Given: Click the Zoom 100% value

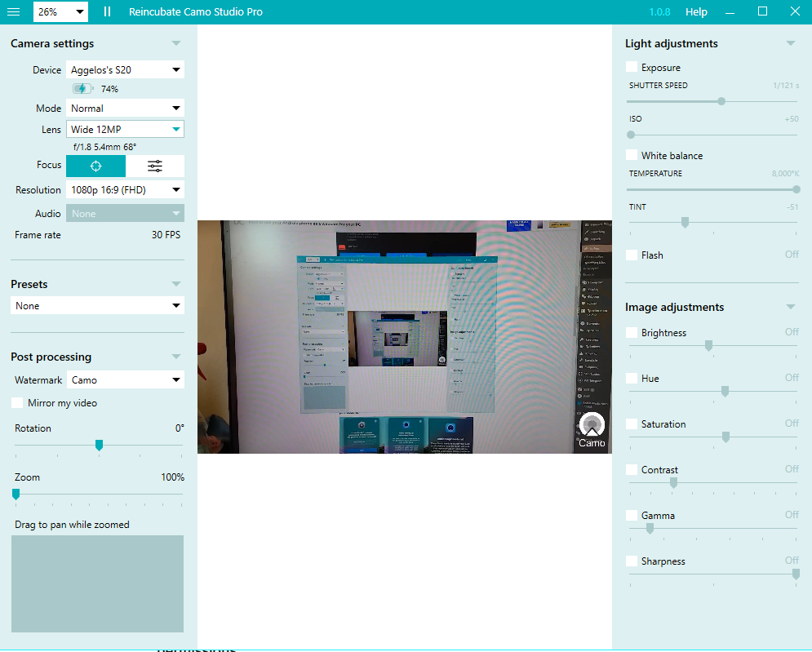Looking at the screenshot, I should pos(172,477).
